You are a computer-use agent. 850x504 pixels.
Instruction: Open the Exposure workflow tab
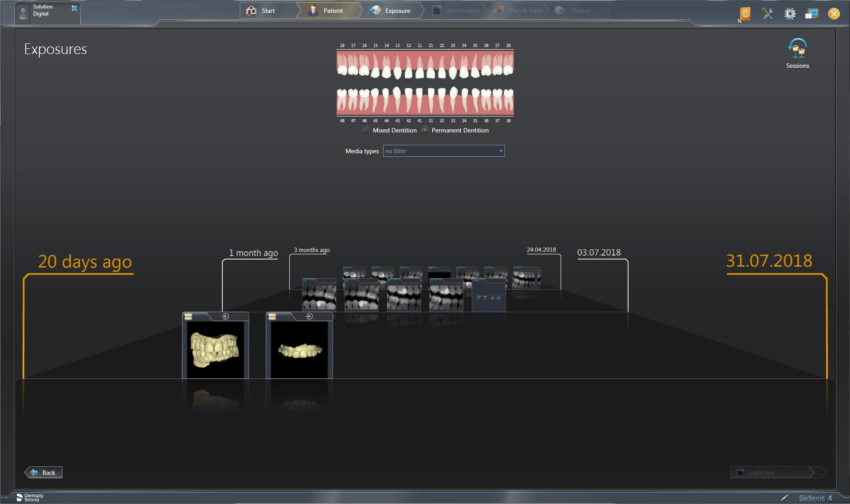(x=391, y=11)
